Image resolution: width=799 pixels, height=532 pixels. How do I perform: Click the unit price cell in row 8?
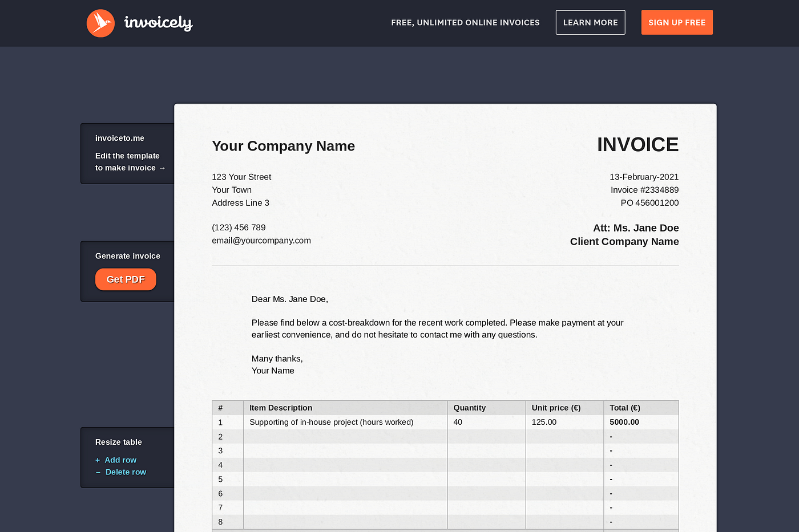coord(564,522)
